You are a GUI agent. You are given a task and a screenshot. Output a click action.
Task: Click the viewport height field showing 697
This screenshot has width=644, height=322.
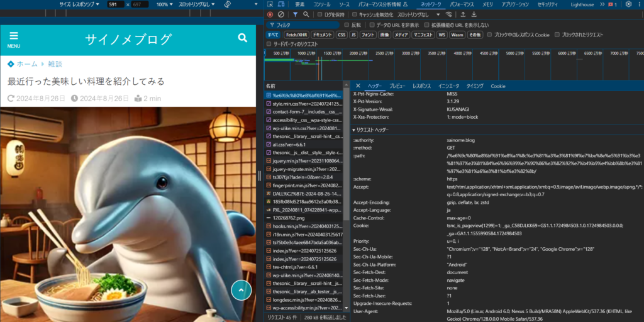coord(140,4)
